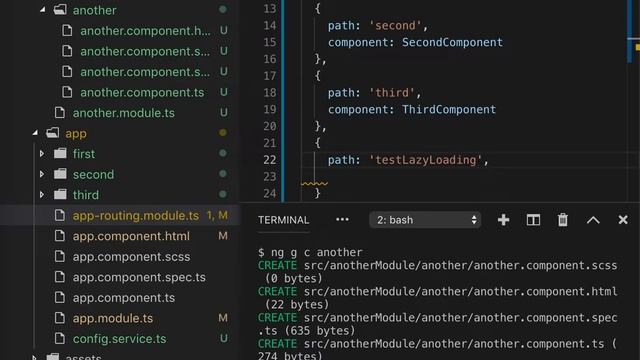Click line number 22 in the gutter

click(269, 160)
